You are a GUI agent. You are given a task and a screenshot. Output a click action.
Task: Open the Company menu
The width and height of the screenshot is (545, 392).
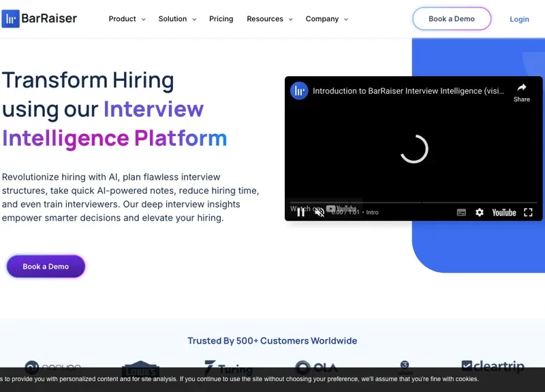tap(326, 19)
